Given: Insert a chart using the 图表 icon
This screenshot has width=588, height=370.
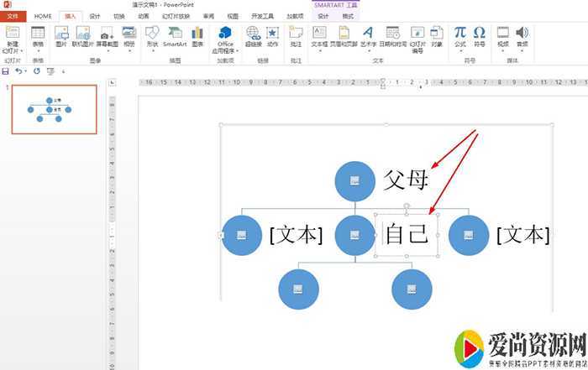Looking at the screenshot, I should tap(197, 34).
